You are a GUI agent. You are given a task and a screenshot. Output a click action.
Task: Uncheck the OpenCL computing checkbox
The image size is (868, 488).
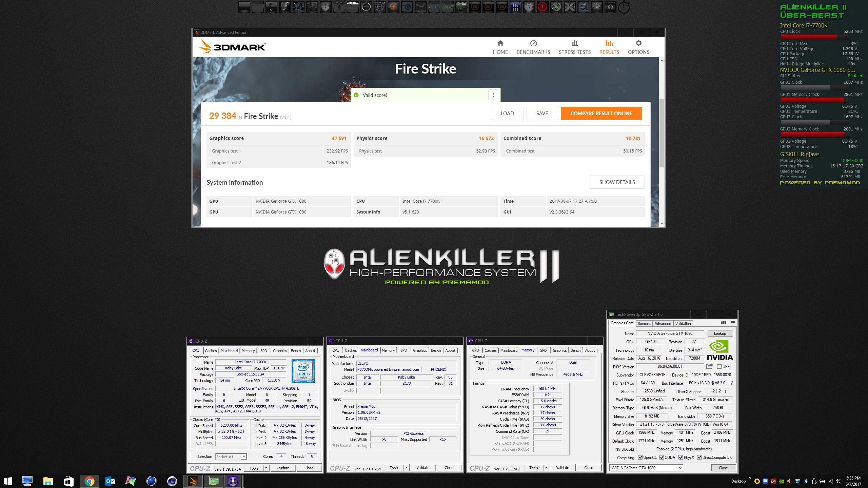click(x=640, y=457)
